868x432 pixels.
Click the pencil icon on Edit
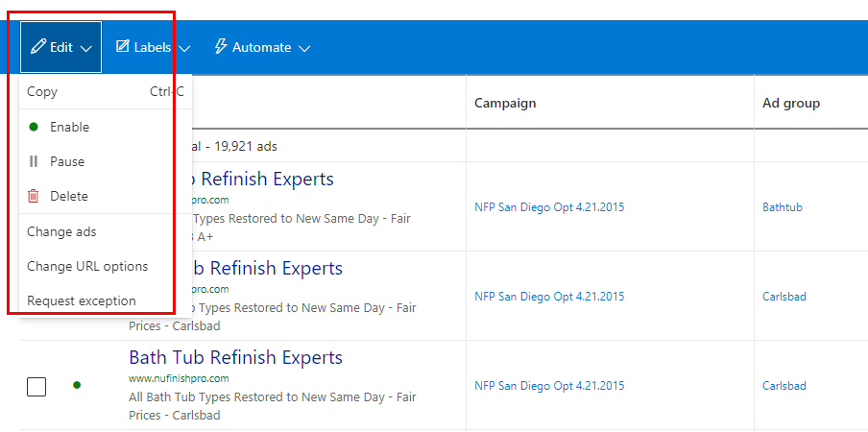[38, 46]
